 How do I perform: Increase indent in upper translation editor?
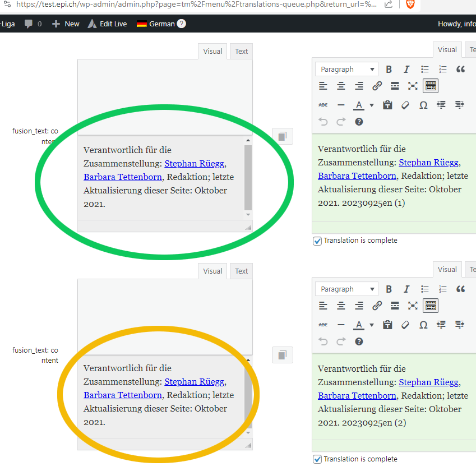(x=459, y=105)
